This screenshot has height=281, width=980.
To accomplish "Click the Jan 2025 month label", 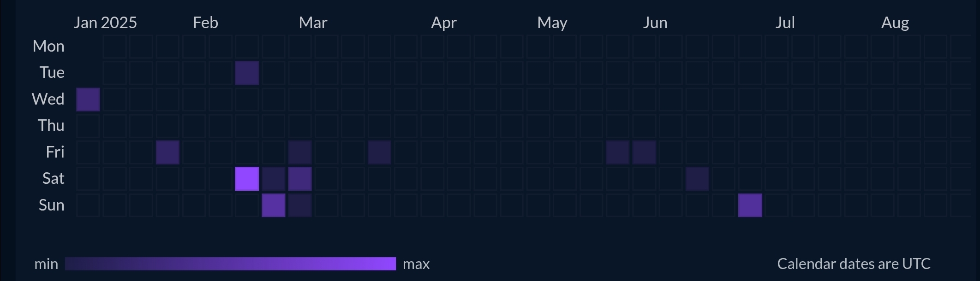I will point(105,23).
